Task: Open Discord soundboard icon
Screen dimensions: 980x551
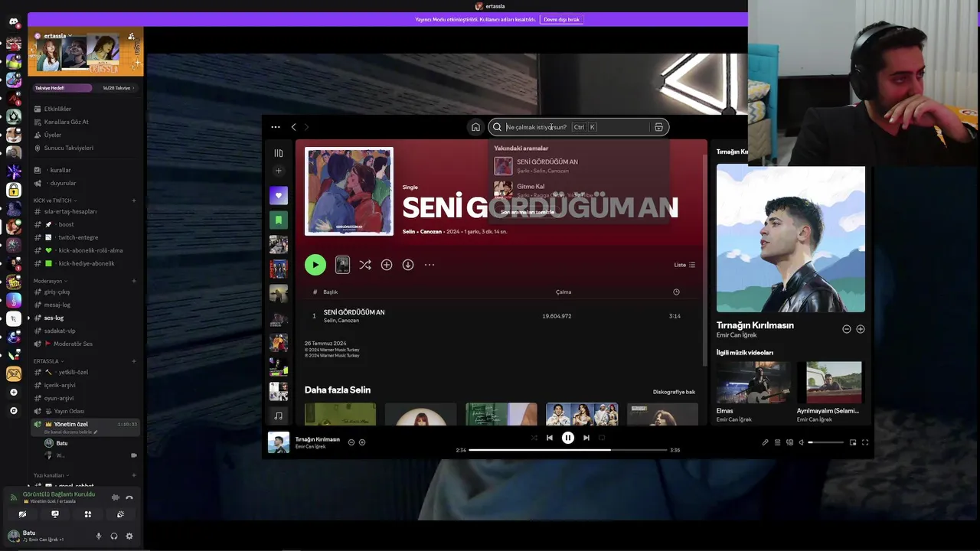Action: [120, 514]
